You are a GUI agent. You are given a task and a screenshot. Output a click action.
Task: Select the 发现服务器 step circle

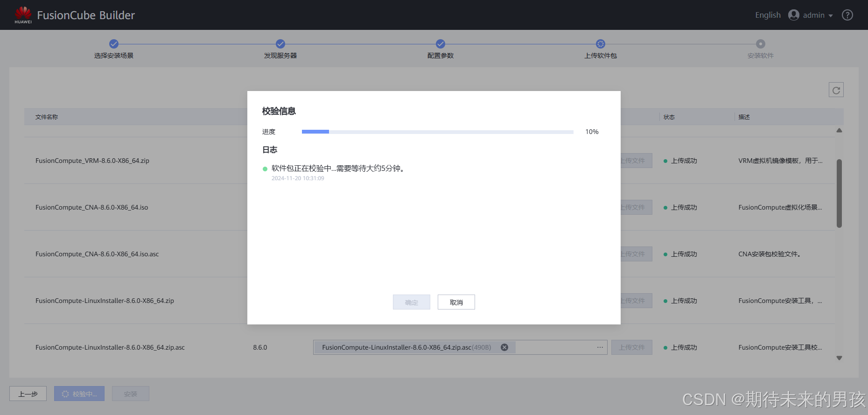[x=280, y=44]
